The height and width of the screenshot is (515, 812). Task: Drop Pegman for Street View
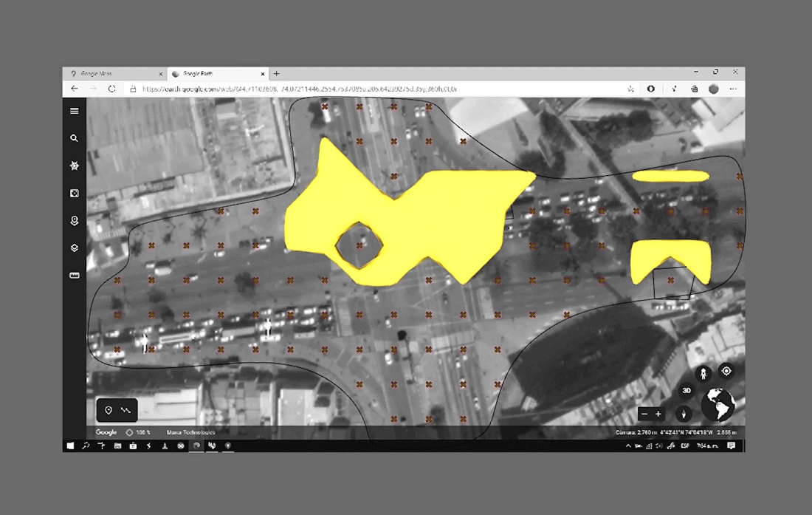click(x=703, y=372)
